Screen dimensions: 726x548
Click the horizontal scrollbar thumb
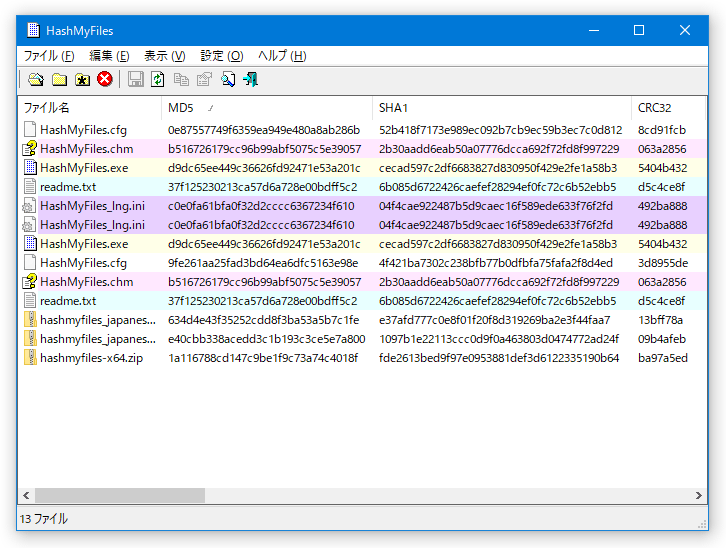[x=120, y=495]
